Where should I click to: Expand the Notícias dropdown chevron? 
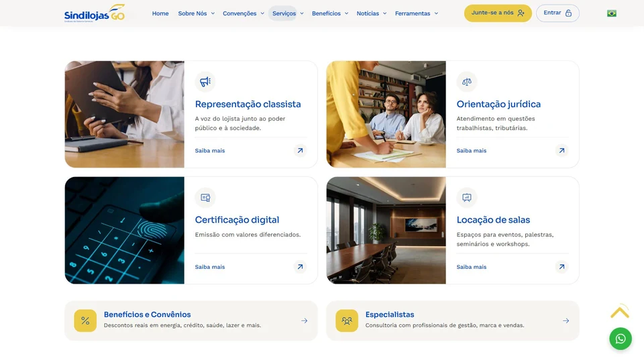point(385,13)
